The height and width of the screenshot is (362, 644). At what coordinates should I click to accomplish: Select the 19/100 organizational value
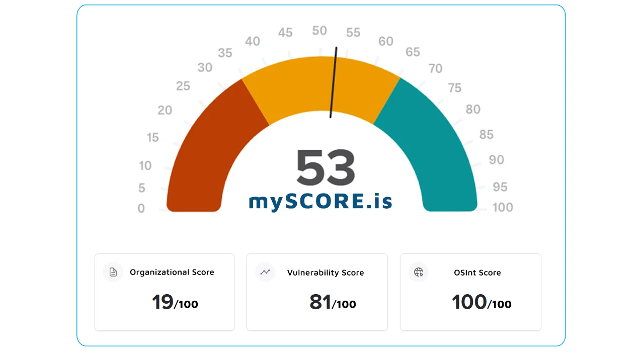click(x=175, y=302)
